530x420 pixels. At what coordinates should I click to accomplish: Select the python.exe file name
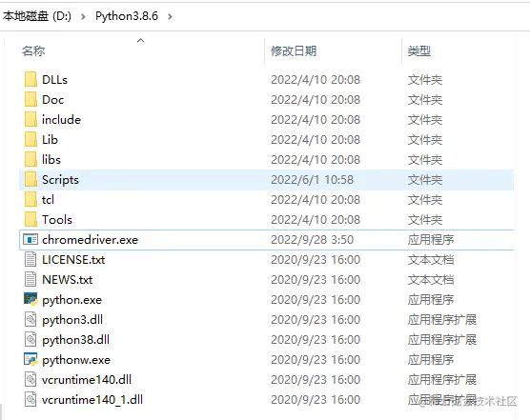point(71,300)
